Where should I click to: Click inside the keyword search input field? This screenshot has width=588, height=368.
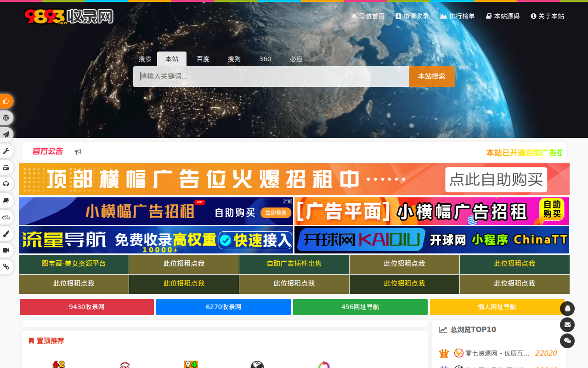pos(271,76)
